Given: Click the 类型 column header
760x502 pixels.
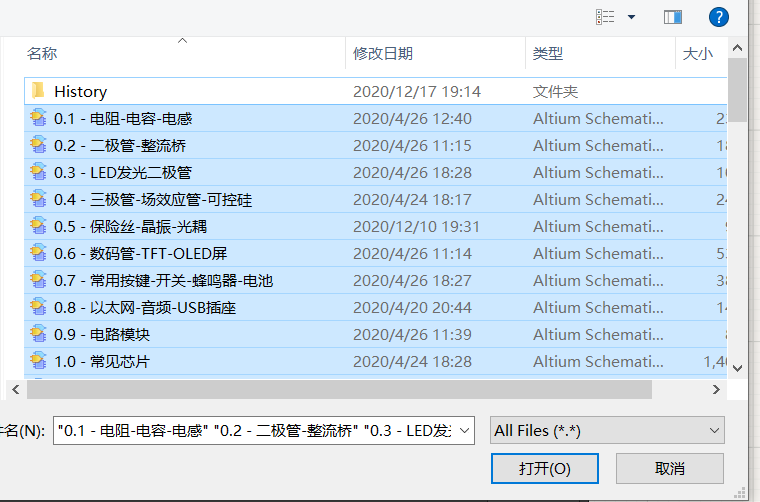Looking at the screenshot, I should coord(547,53).
